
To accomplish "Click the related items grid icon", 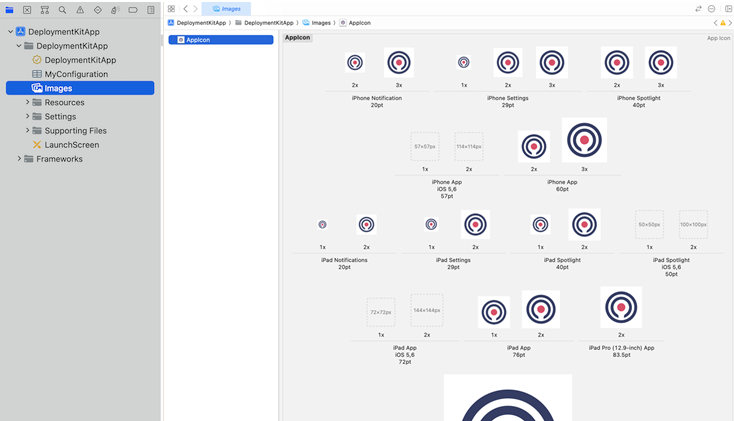I will [171, 9].
